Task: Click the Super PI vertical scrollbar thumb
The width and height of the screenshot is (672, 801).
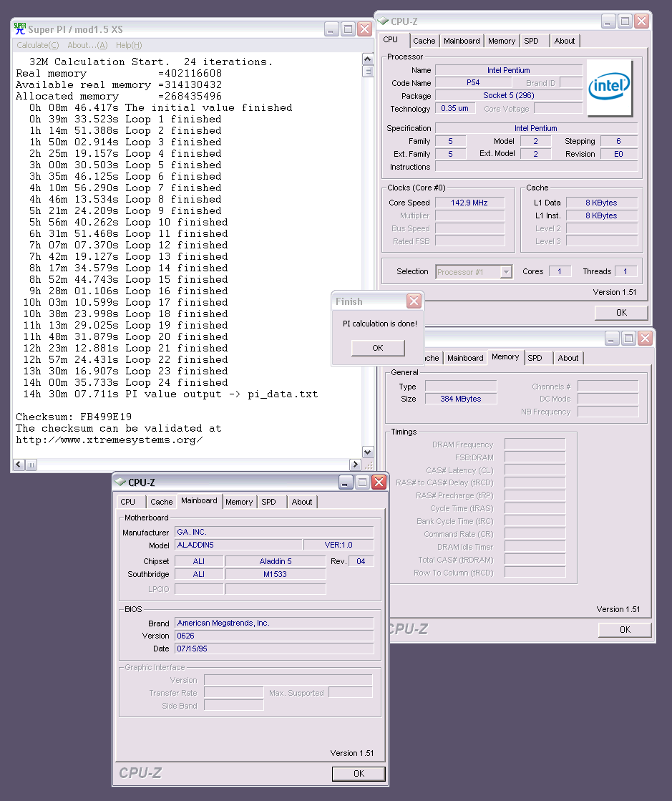Action: (x=368, y=71)
